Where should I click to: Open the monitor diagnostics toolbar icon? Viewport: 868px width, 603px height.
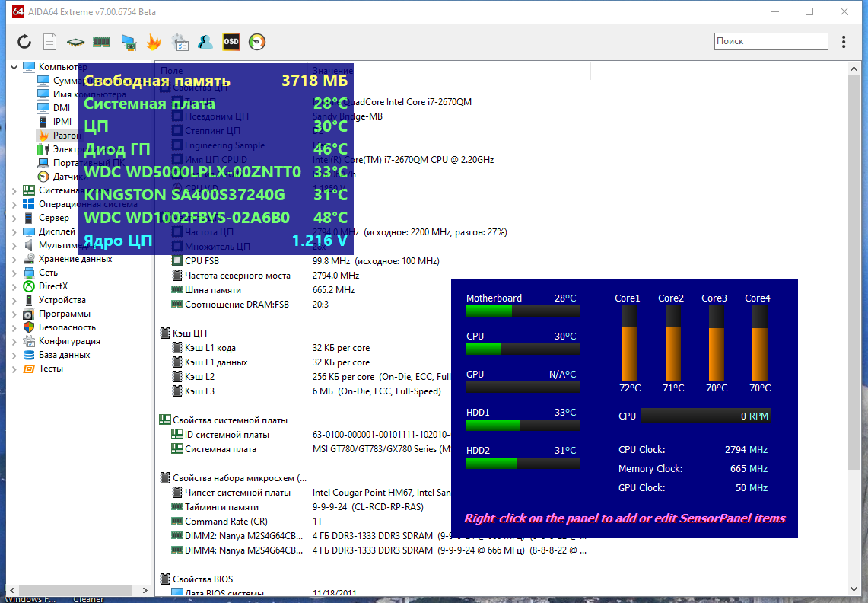click(x=129, y=42)
